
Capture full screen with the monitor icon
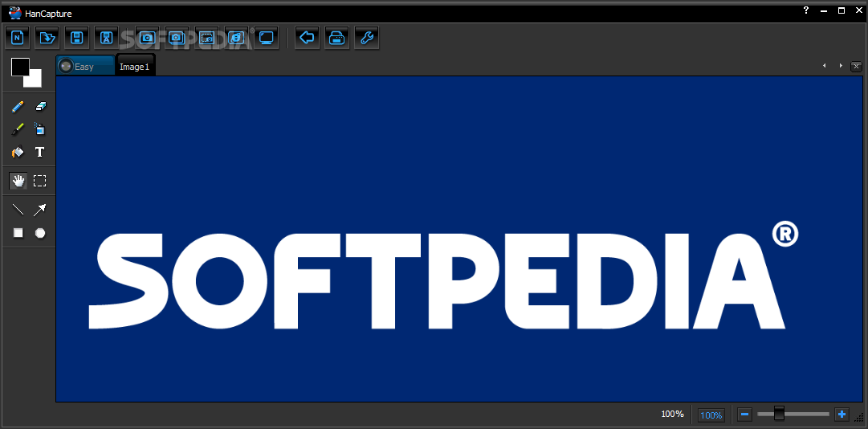[x=267, y=38]
